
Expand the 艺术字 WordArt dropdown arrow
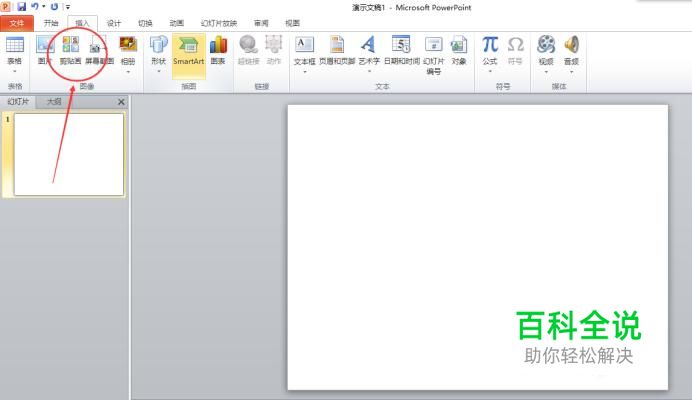[369, 72]
